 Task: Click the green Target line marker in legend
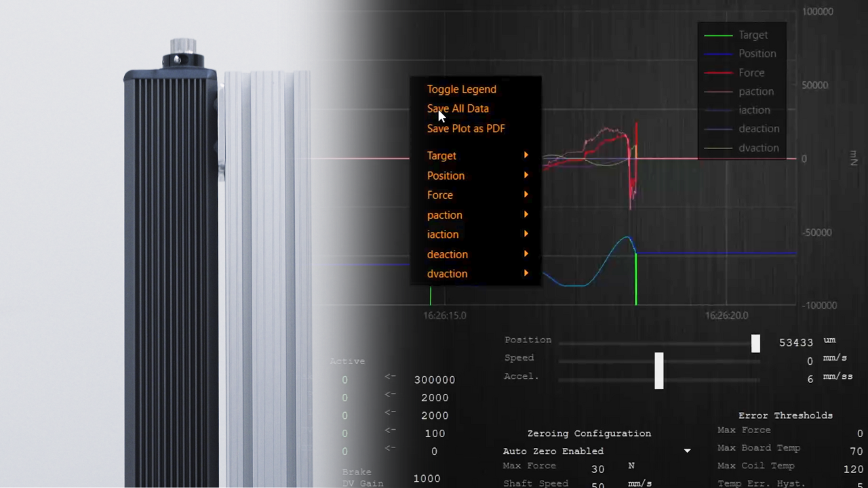[x=719, y=35]
